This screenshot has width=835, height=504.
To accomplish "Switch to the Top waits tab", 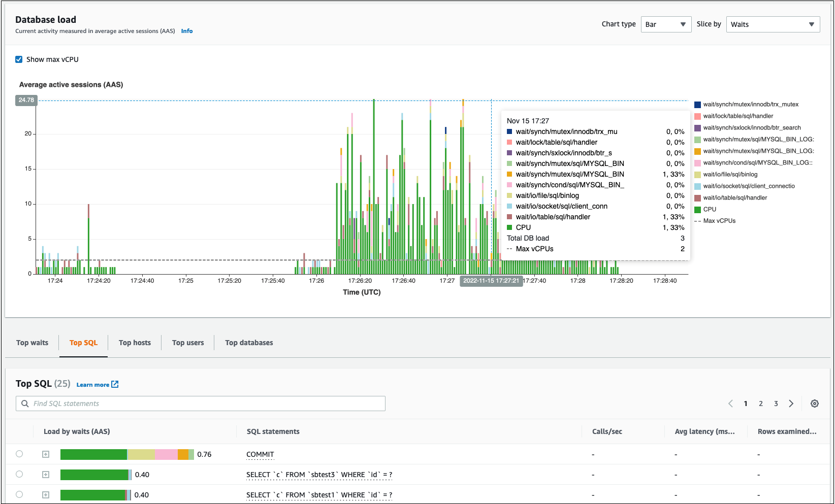I will point(32,342).
